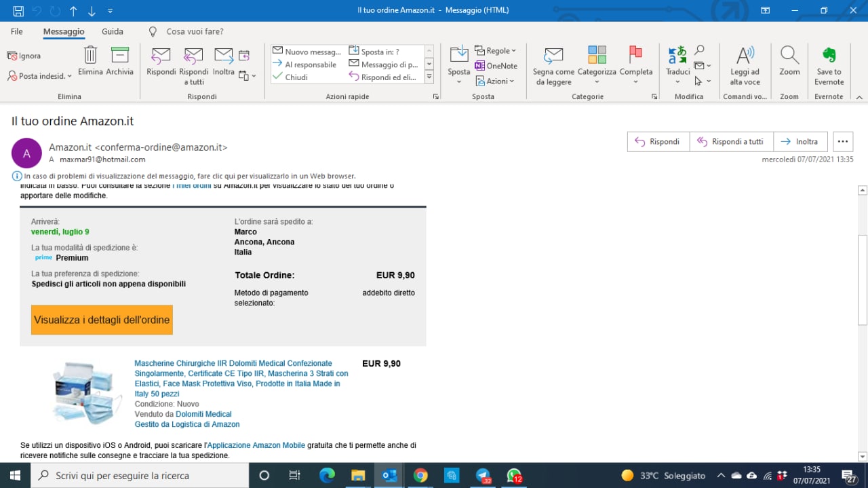
Task: Start Leggi ad alta voce reading
Action: [745, 57]
